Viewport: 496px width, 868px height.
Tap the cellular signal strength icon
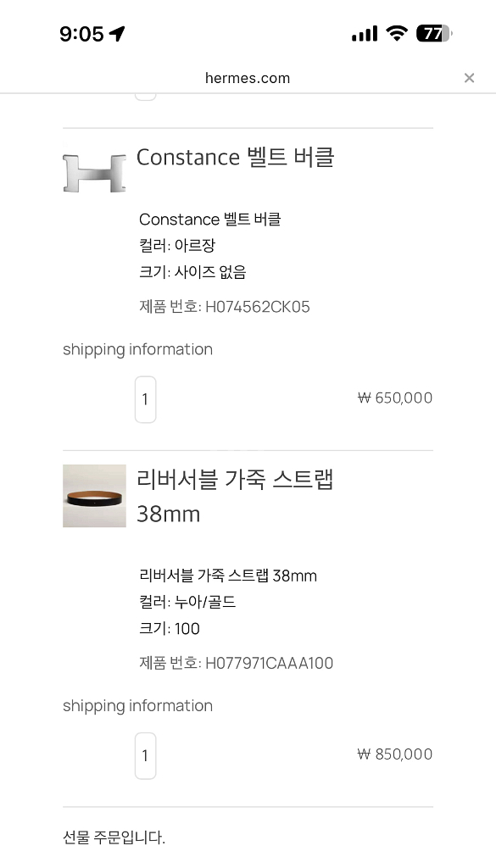(x=366, y=32)
